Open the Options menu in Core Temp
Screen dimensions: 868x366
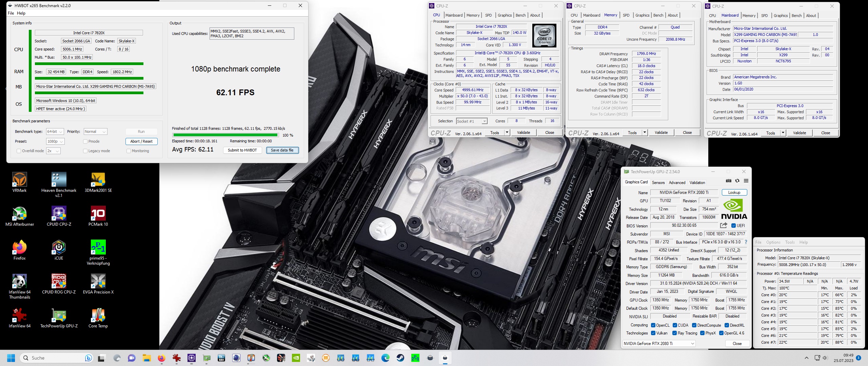click(773, 242)
